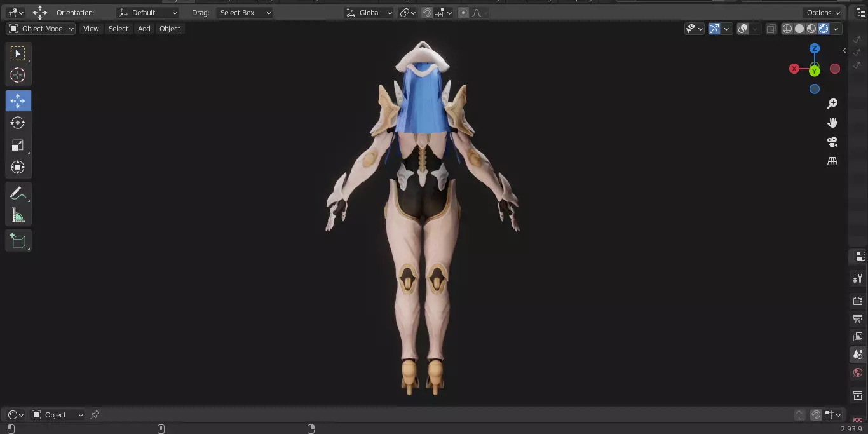Click the move-arrows icon in the tool header
Screen dimensions: 868x434
click(x=40, y=13)
